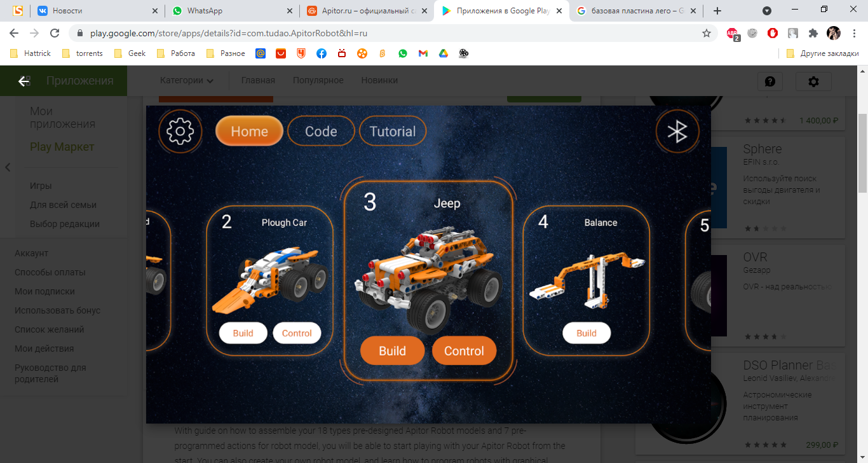Image resolution: width=868 pixels, height=463 pixels.
Task: Switch to the WhatsApp browser tab
Action: 231,11
